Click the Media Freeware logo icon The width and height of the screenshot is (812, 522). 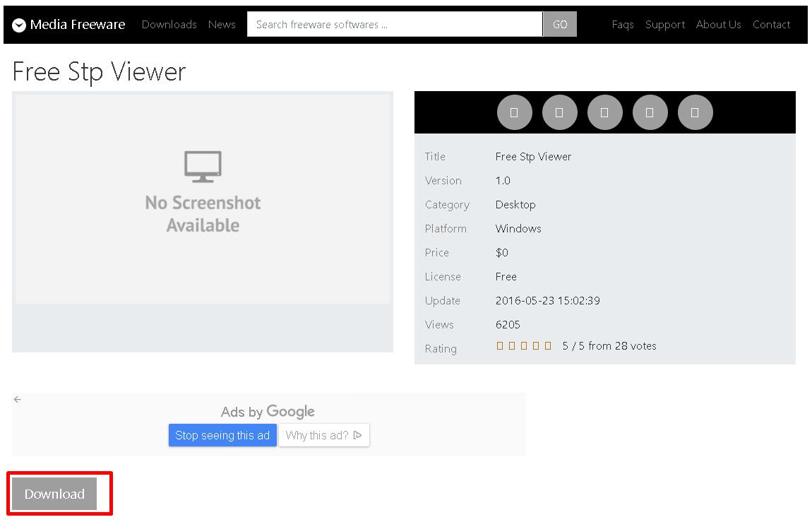tap(19, 25)
